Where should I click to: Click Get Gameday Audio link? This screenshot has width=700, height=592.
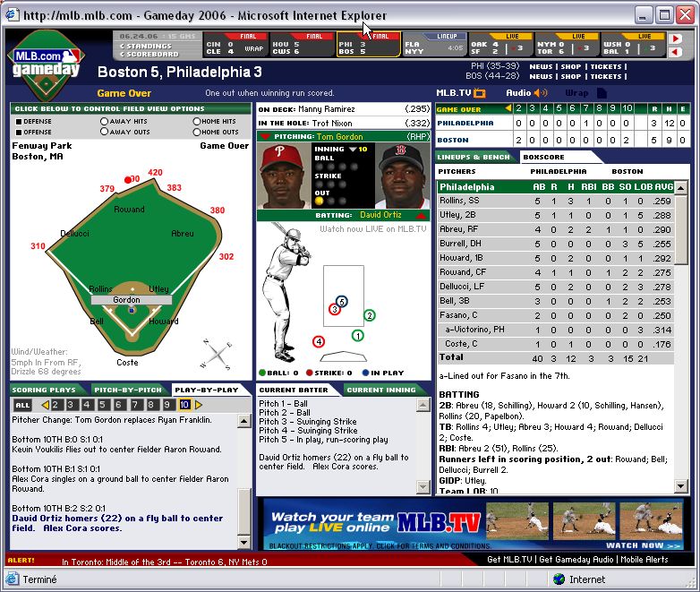(x=576, y=560)
